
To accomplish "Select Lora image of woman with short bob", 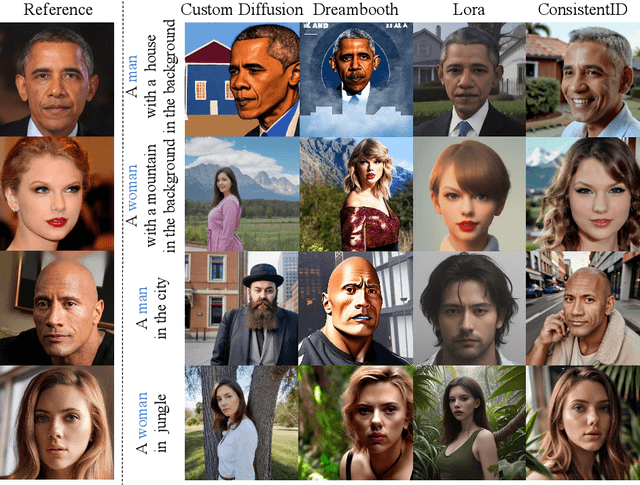I will (468, 194).
